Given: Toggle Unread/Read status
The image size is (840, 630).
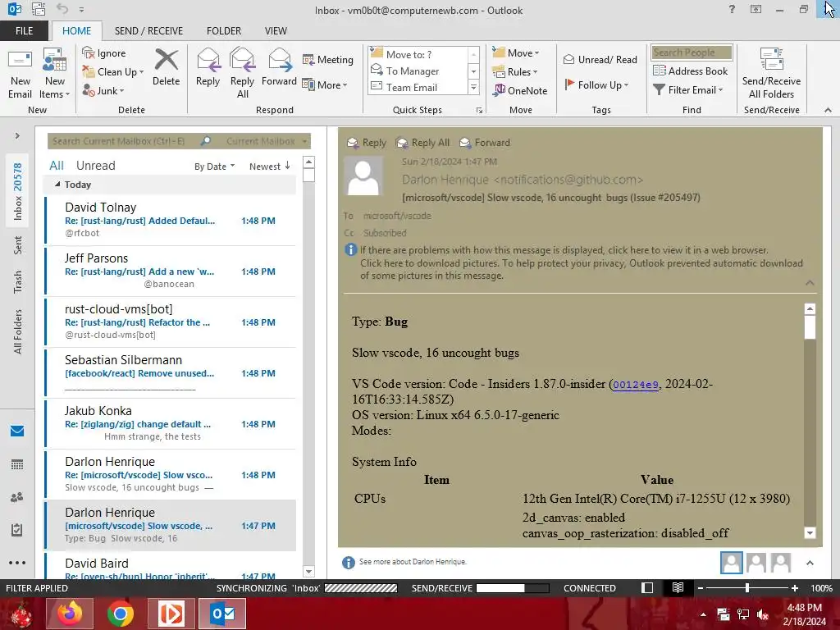Looking at the screenshot, I should click(x=600, y=59).
